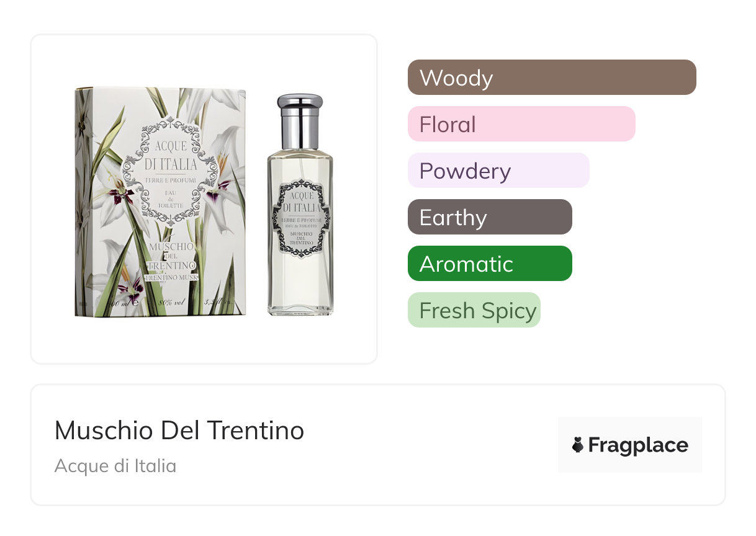Click the Fragplace logo icon

pyautogui.click(x=577, y=445)
